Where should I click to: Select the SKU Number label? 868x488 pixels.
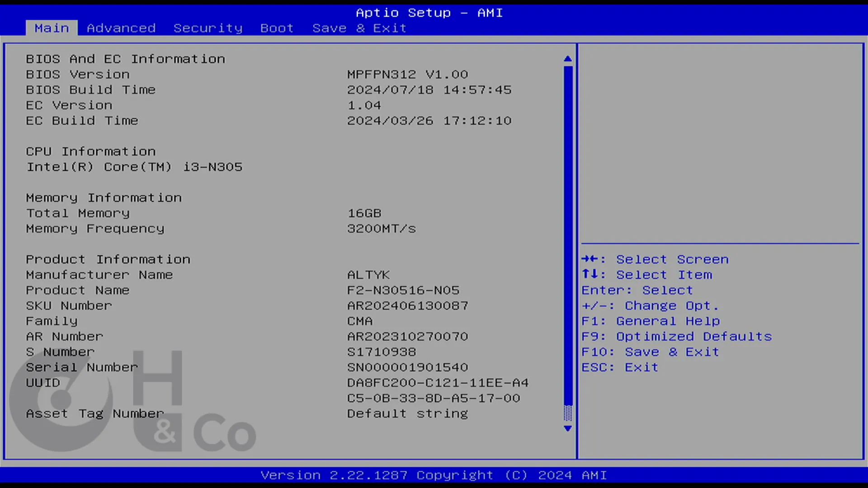[x=69, y=305]
